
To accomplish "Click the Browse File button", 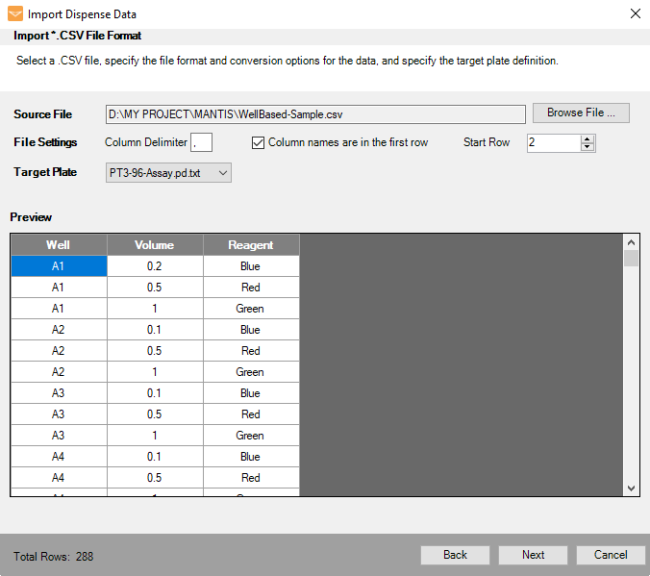I will click(x=581, y=113).
